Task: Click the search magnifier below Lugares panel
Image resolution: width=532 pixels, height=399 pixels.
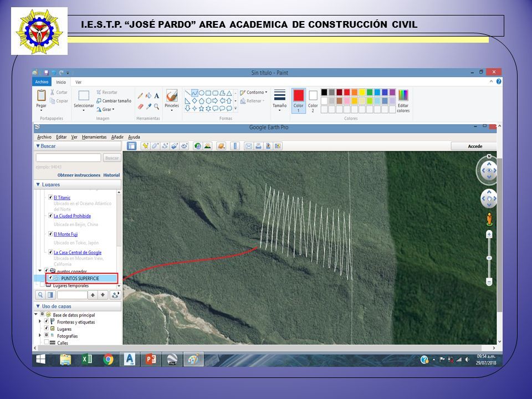Action: [40, 295]
